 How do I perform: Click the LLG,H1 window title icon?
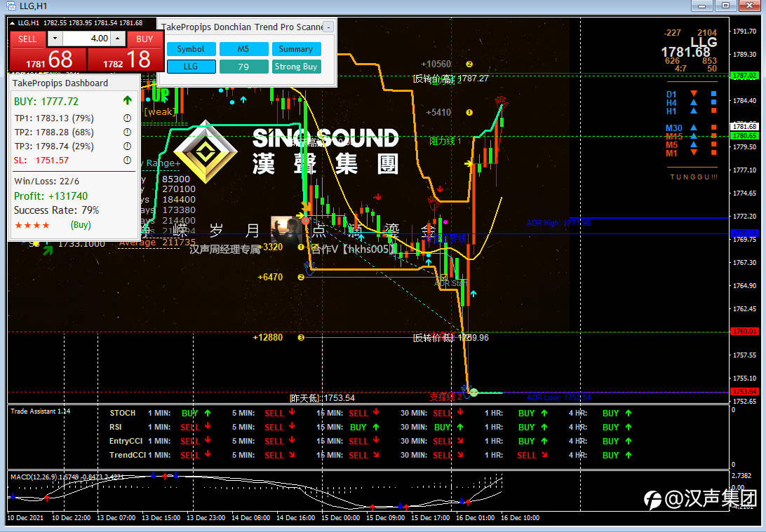pos(11,6)
